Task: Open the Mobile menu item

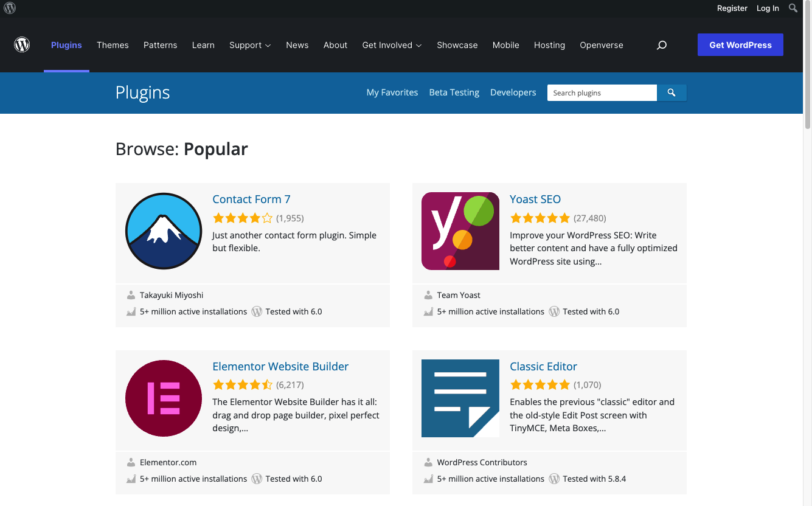Action: point(506,45)
